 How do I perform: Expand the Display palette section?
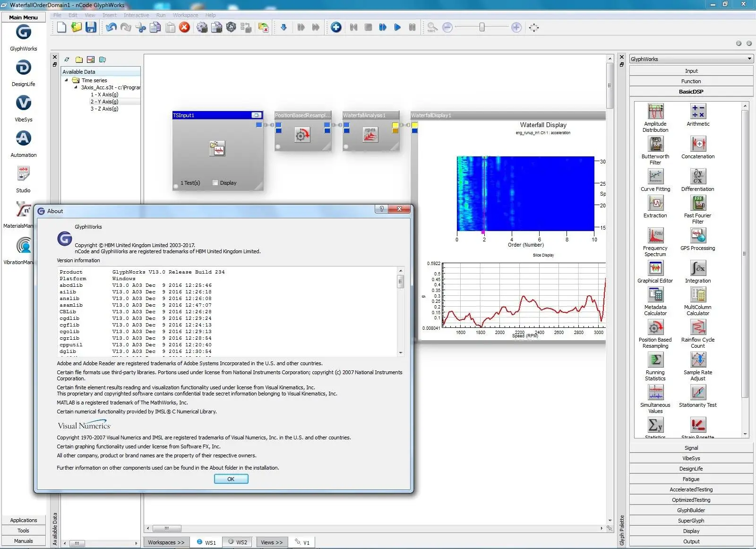click(x=691, y=531)
